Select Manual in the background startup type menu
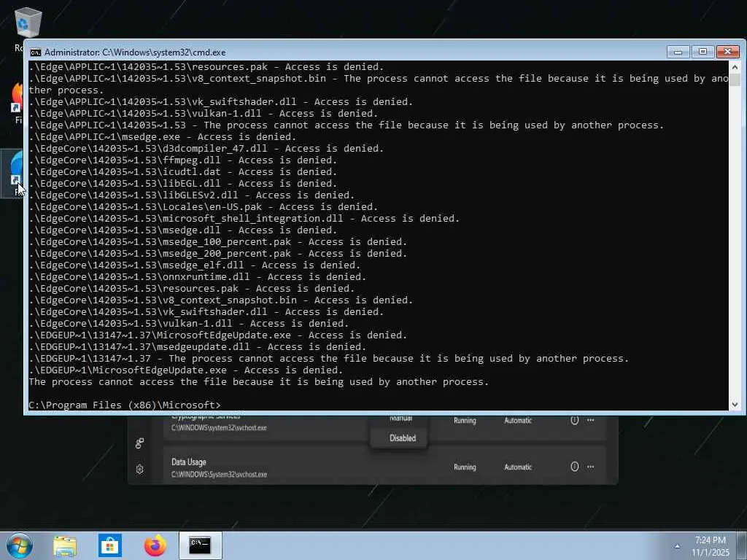747x560 pixels. 400,419
